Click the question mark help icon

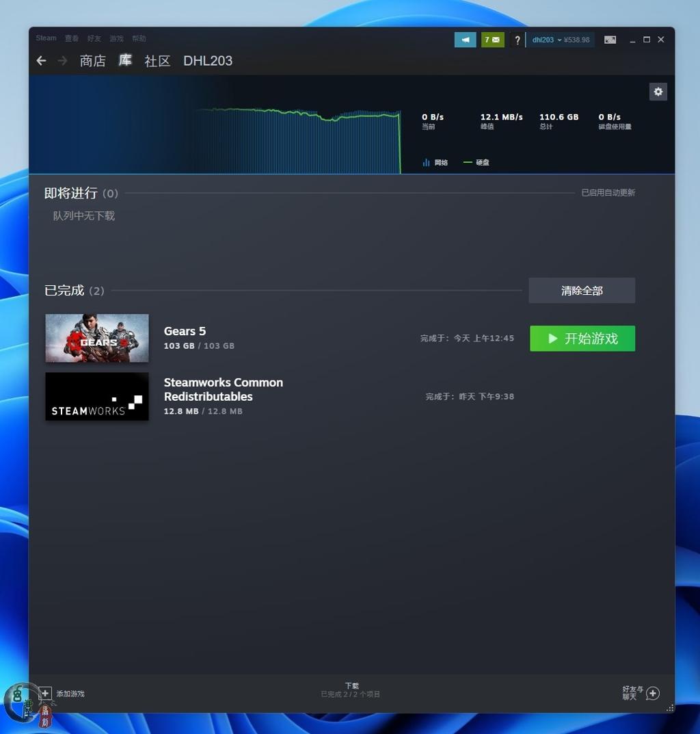point(517,40)
